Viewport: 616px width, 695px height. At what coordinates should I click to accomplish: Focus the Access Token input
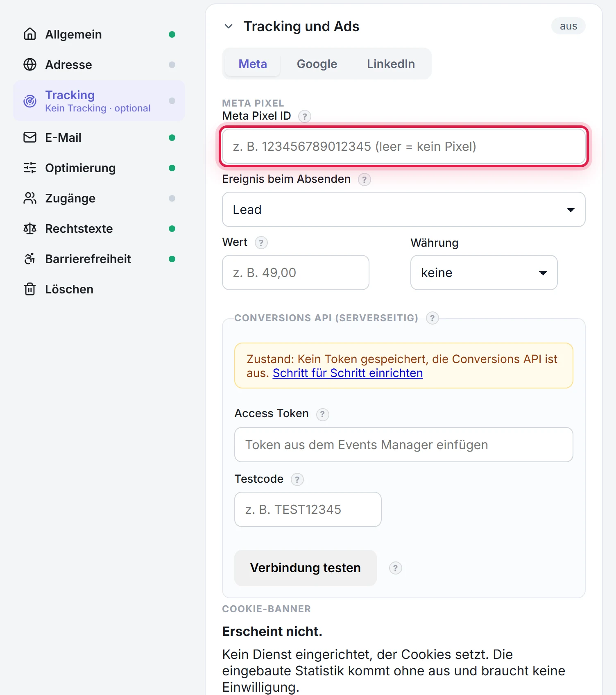403,445
